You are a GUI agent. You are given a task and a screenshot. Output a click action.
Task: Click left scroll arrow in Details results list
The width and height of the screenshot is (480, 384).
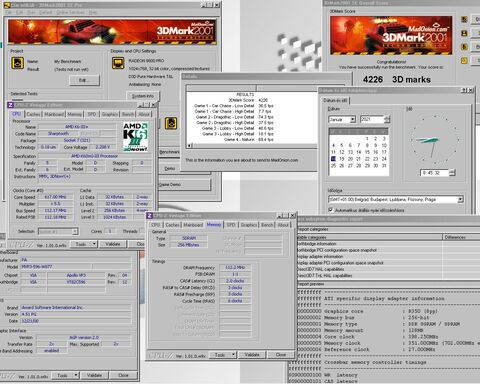[189, 146]
